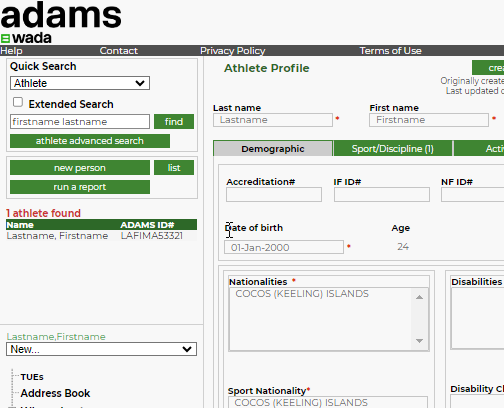The width and height of the screenshot is (504, 408).
Task: Select the Demographic tab
Action: coord(273,149)
